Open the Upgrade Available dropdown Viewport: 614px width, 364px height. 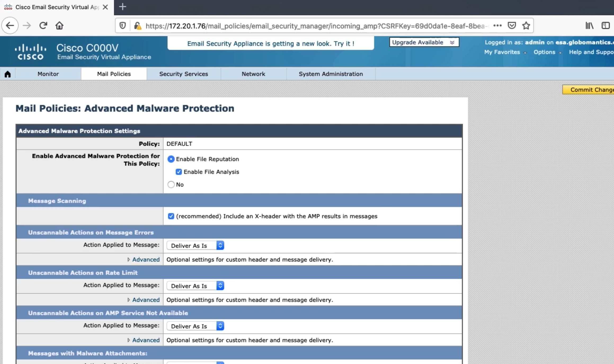point(424,42)
